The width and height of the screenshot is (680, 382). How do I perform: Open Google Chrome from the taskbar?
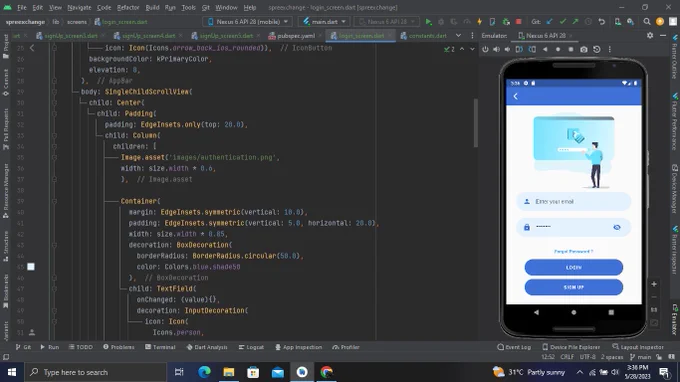(327, 372)
